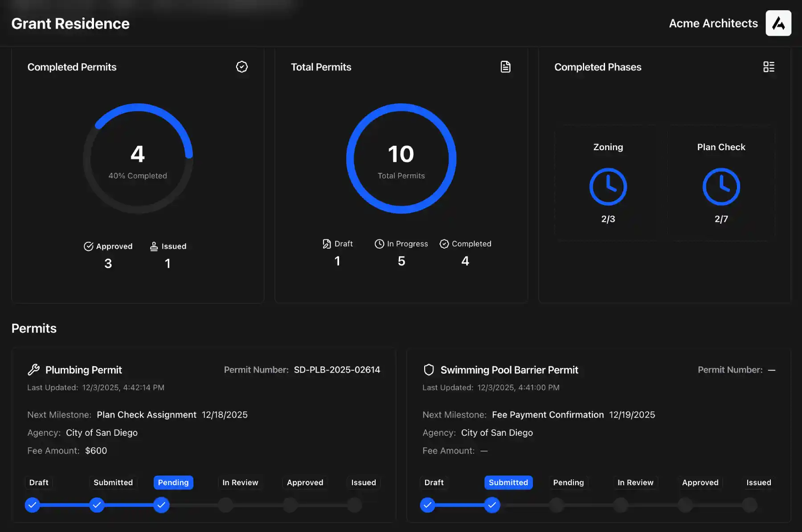Click Pool Barrier's checked Submitted step circle
The image size is (802, 532).
point(492,505)
